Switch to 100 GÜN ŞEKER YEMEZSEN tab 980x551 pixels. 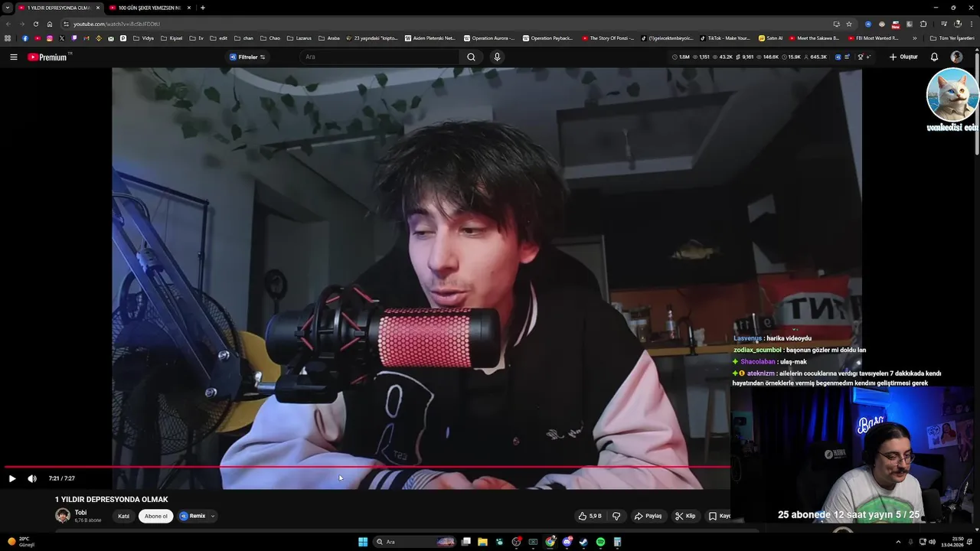click(x=149, y=8)
